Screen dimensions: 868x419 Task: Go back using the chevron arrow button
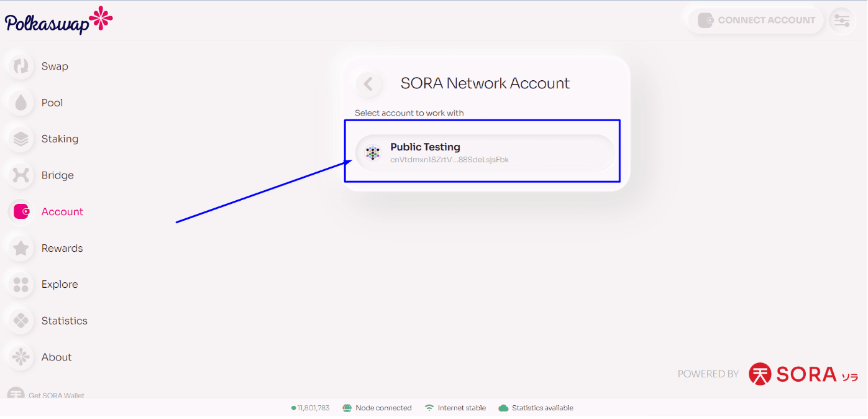pyautogui.click(x=368, y=84)
